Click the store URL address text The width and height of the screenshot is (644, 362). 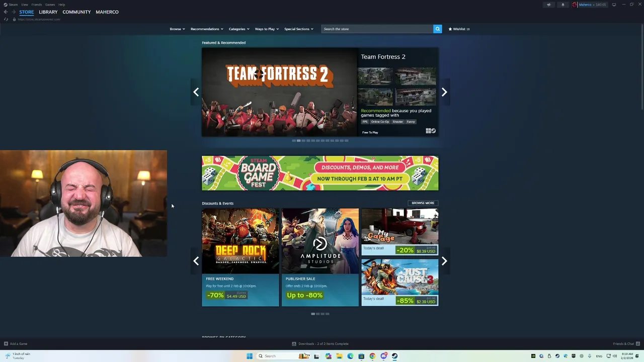[x=39, y=19]
